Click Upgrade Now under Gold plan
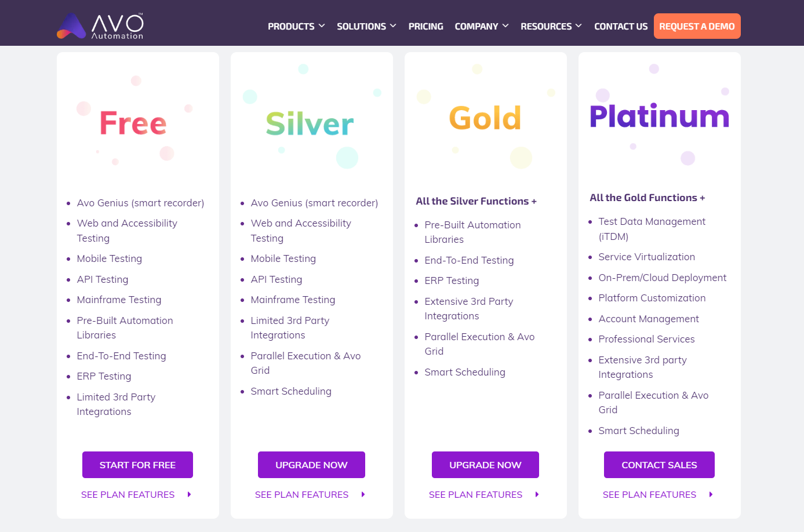804x532 pixels. click(485, 465)
